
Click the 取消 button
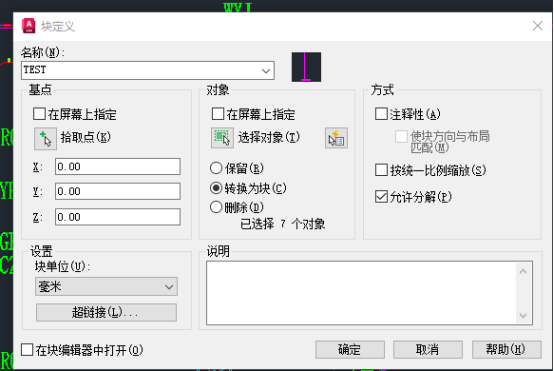(428, 350)
